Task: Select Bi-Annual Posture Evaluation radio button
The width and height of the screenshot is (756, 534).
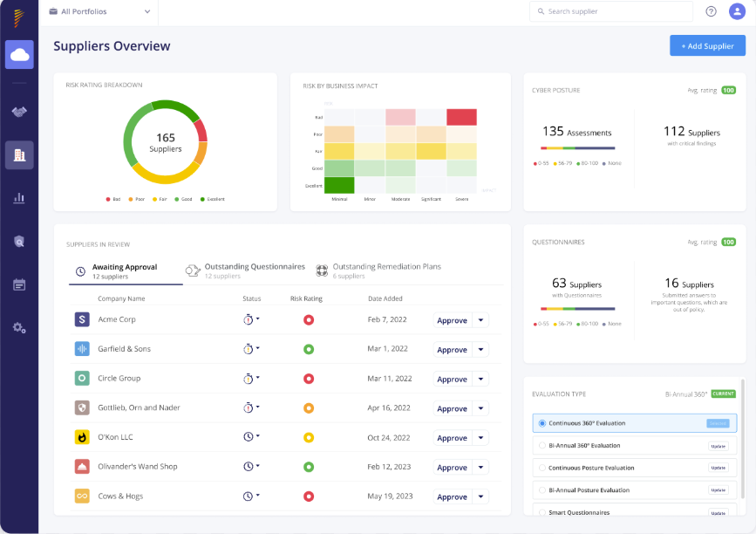Action: pos(541,490)
